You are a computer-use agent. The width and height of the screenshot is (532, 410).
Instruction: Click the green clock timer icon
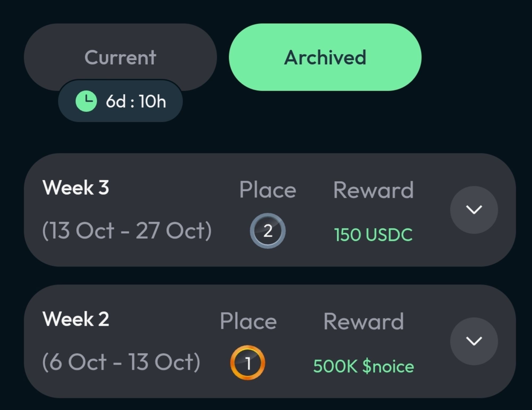click(86, 101)
